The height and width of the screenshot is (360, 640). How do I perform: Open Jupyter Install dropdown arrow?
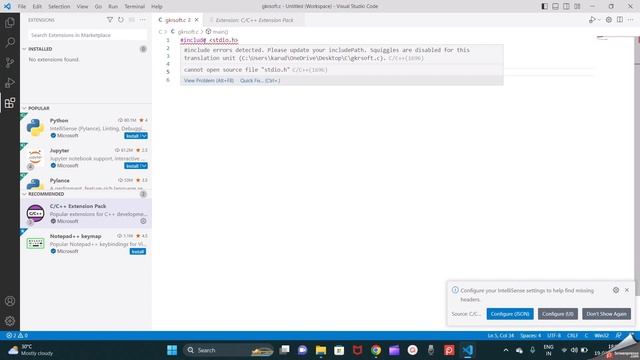144,166
